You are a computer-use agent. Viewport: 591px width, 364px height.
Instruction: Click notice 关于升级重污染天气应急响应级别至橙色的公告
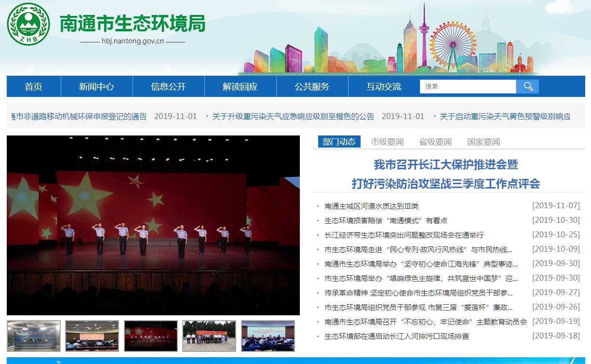293,117
